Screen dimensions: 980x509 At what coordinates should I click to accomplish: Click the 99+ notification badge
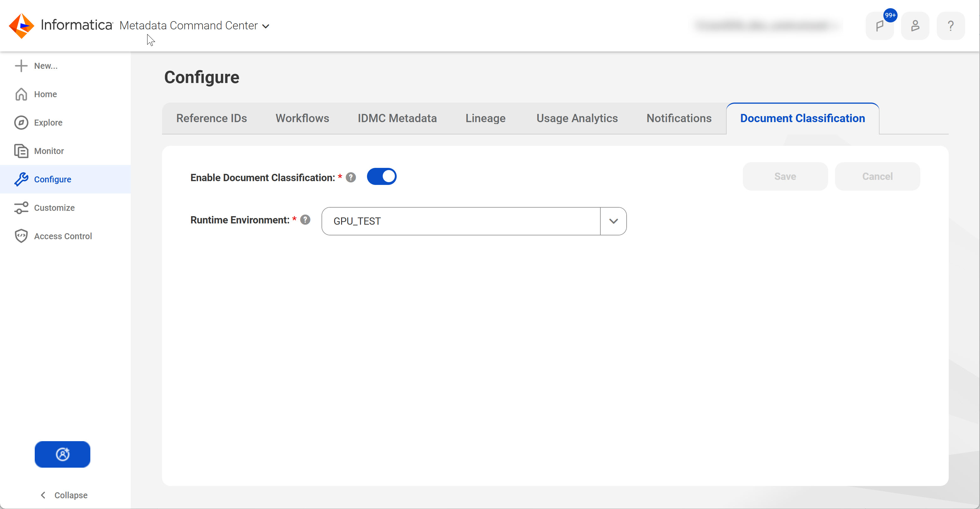point(890,15)
